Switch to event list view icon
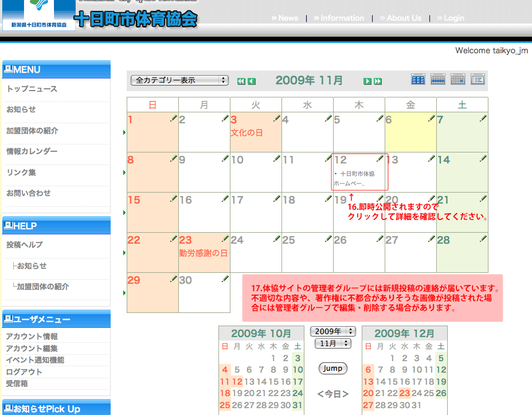Screen dimensions: 532x415 pyautogui.click(x=478, y=80)
